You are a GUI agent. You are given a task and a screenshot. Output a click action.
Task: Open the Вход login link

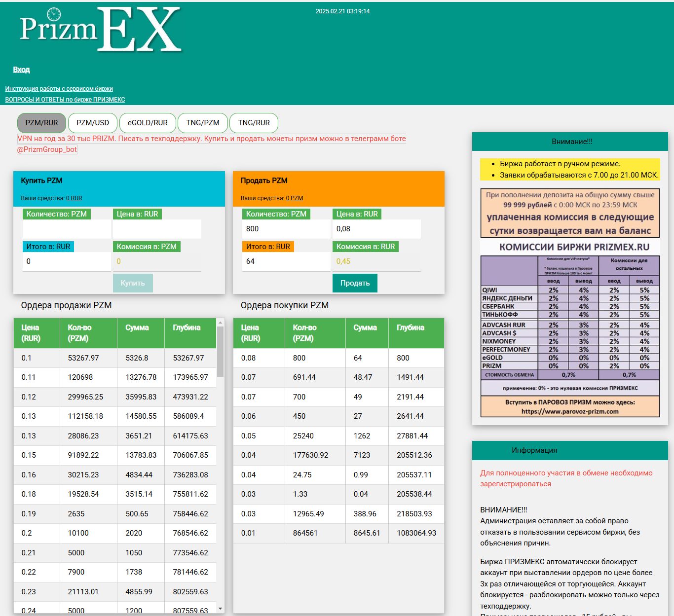coord(21,70)
